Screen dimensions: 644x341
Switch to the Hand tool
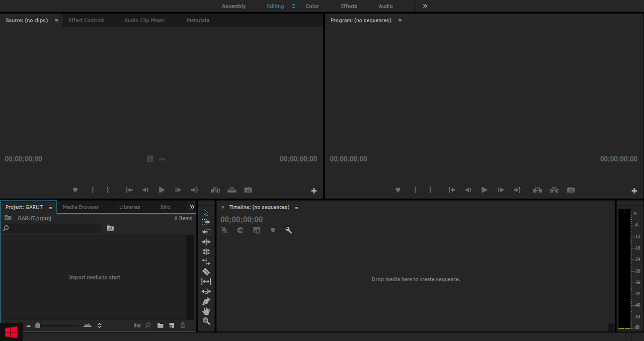[206, 311]
